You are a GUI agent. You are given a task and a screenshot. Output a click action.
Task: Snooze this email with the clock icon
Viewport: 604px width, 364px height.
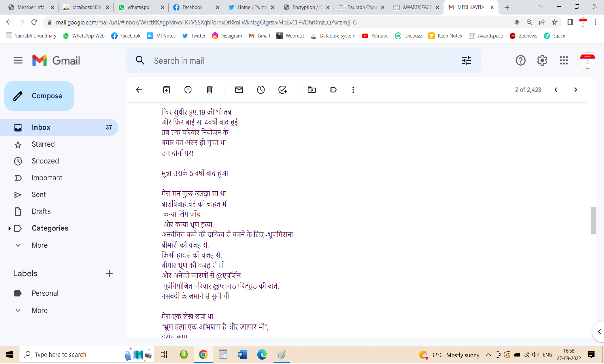coord(261,90)
